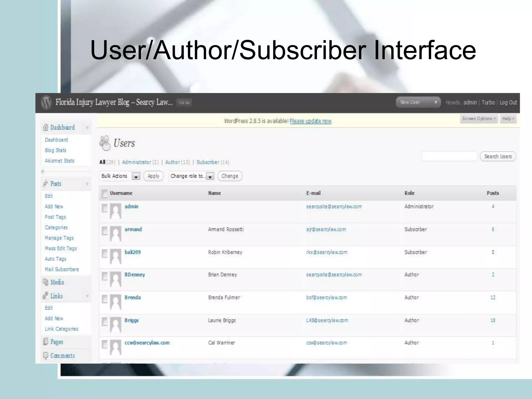Image resolution: width=532 pixels, height=399 pixels.
Task: Check the box for Brenda user
Action: click(104, 299)
